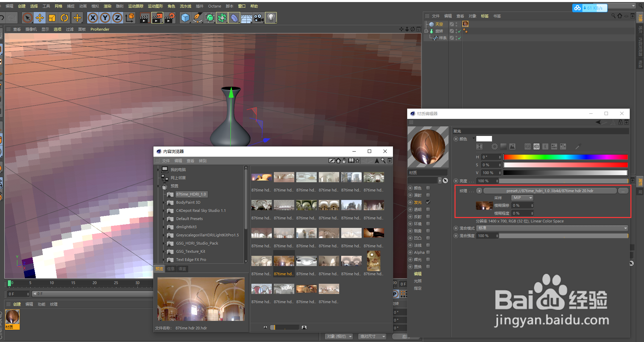Switch to the 信息 tab in content browser

click(171, 269)
